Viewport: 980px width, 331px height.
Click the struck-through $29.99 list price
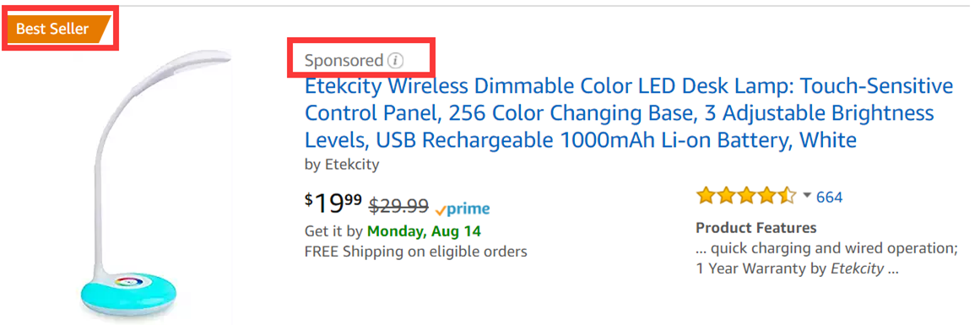[398, 204]
